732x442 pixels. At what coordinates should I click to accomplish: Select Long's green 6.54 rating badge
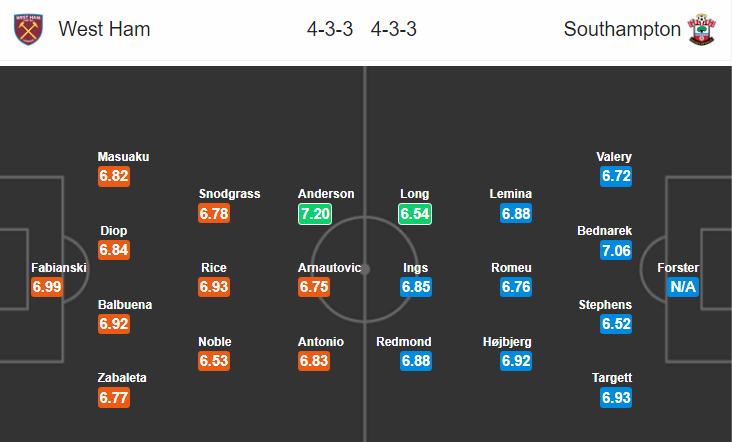415,214
